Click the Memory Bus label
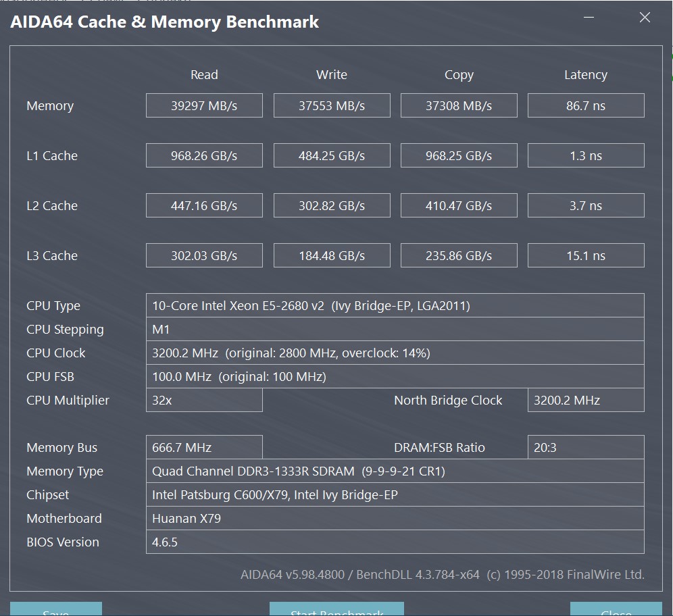The width and height of the screenshot is (673, 616). [61, 448]
